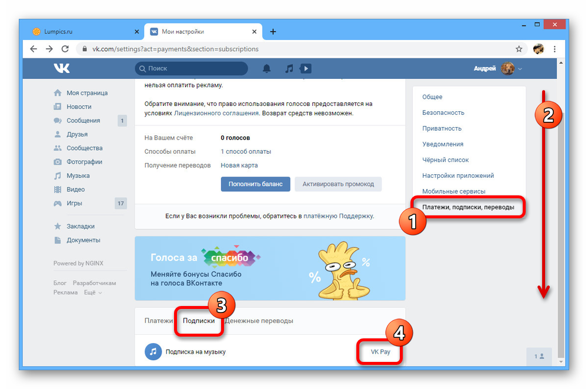Viewport: 588px width, 389px height.
Task: Click the 0 голосов balance text
Action: pyautogui.click(x=235, y=138)
